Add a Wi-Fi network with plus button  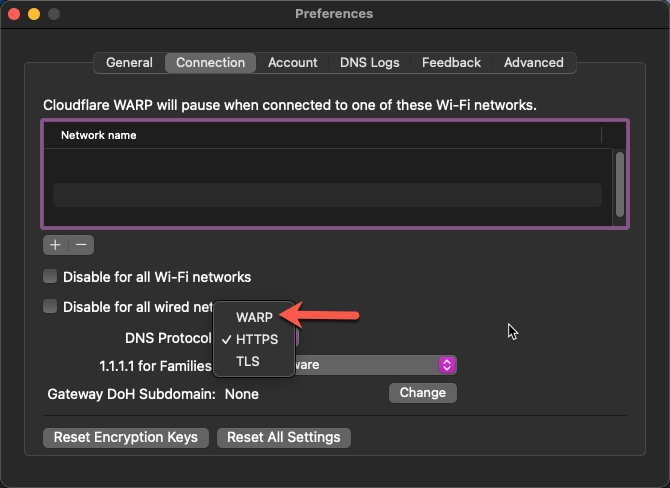click(x=56, y=245)
